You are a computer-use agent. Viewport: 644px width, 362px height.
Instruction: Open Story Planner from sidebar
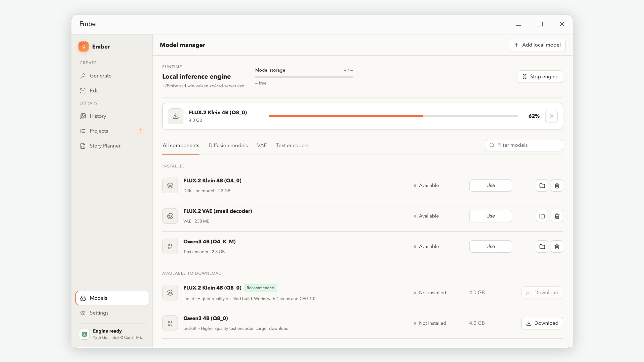click(112, 146)
